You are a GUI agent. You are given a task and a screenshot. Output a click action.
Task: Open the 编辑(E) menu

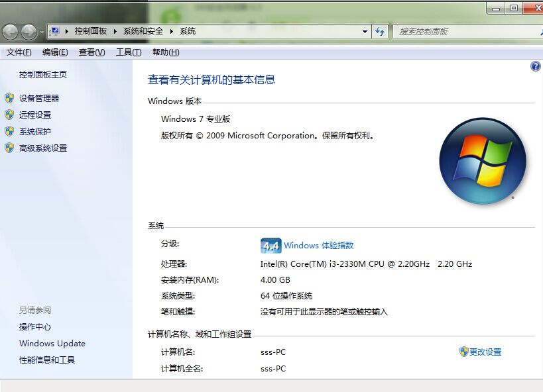pyautogui.click(x=55, y=52)
